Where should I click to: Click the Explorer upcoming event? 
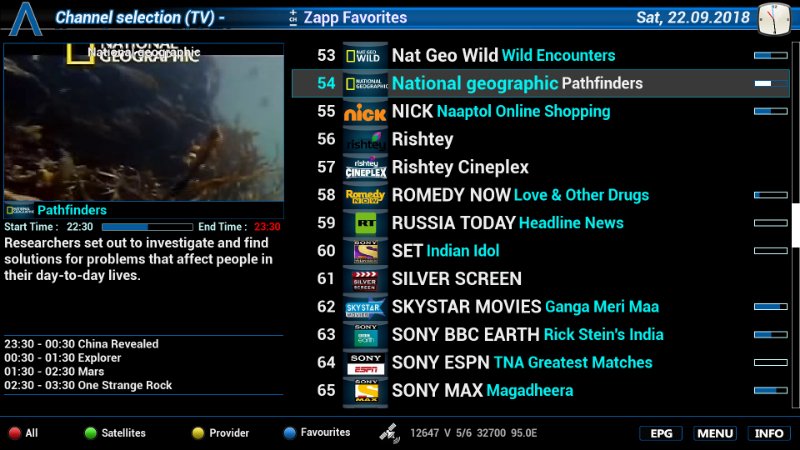pos(63,358)
